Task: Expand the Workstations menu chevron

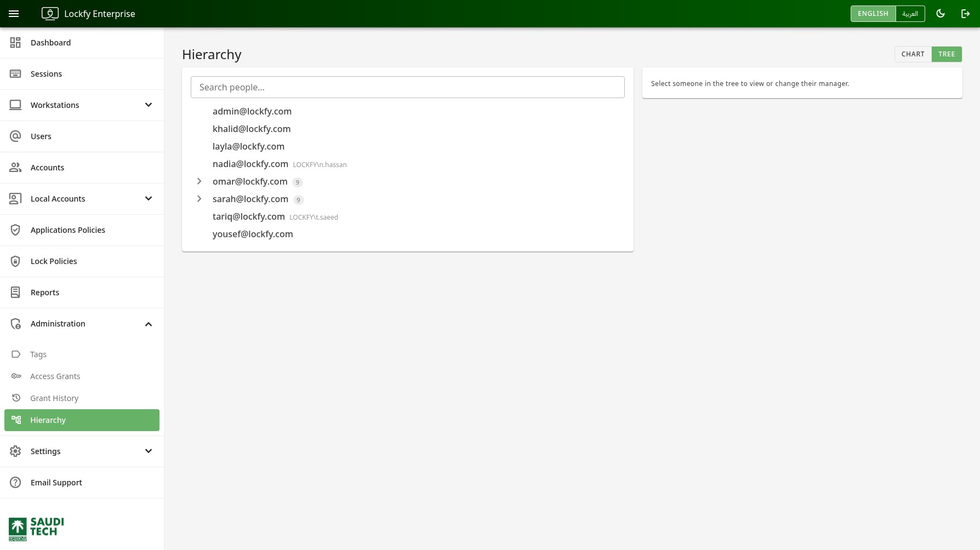Action: (x=149, y=105)
